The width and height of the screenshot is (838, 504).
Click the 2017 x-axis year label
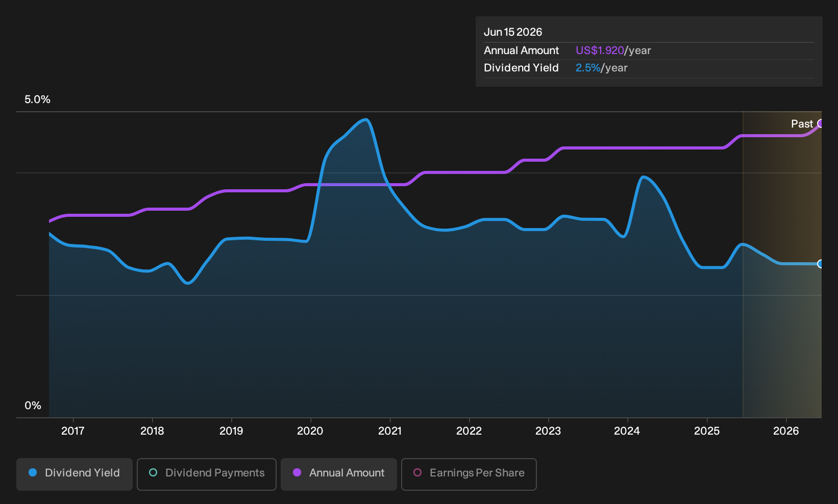[x=73, y=431]
